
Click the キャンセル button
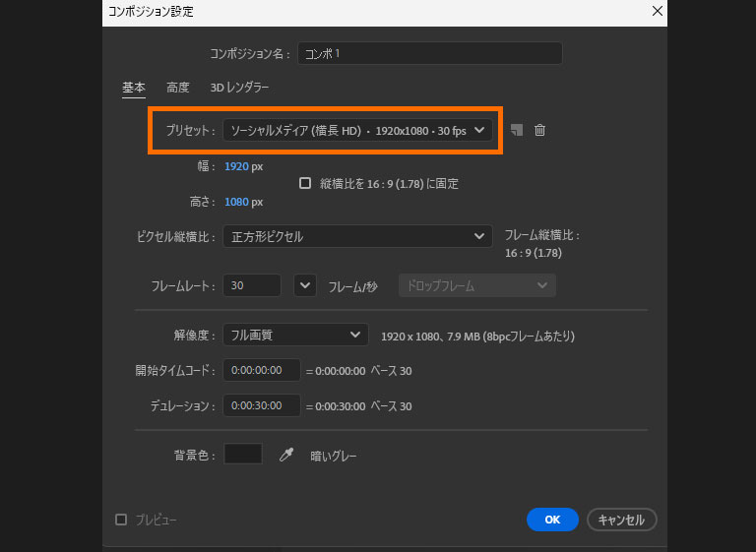pyautogui.click(x=621, y=520)
